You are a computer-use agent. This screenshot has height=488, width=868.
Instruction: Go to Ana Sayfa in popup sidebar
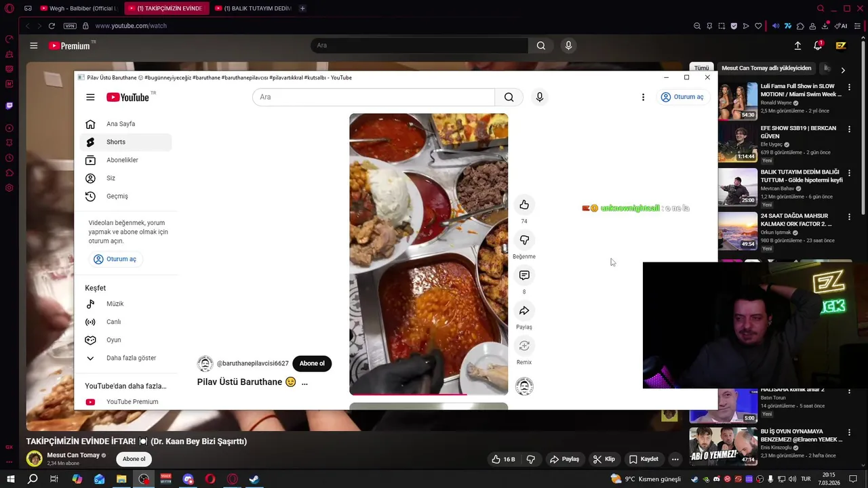125,124
